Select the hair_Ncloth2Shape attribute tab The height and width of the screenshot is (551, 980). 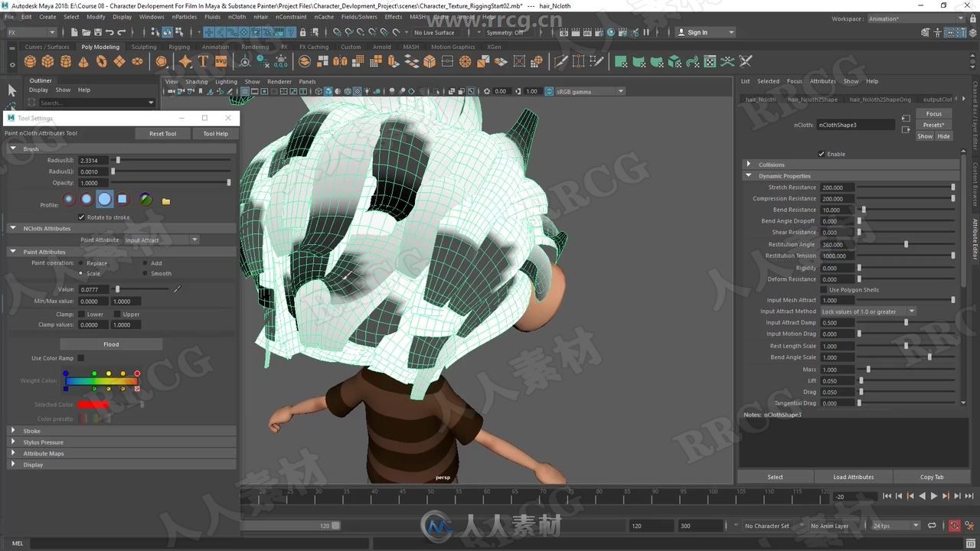point(812,99)
